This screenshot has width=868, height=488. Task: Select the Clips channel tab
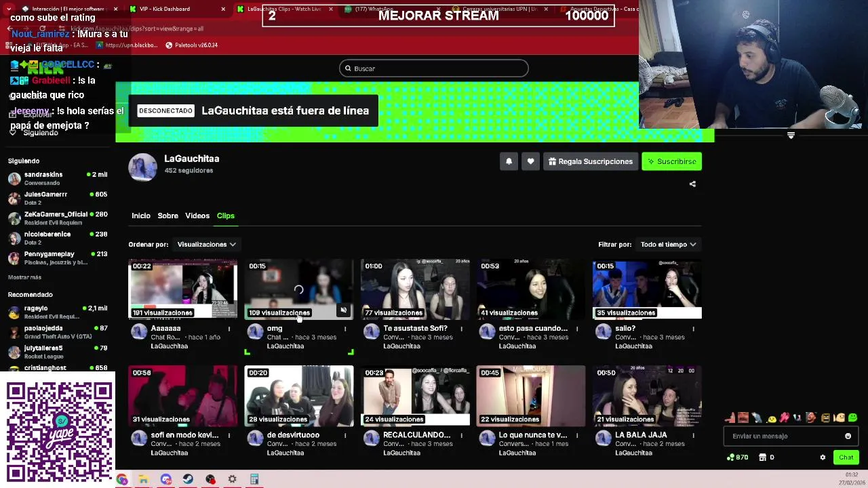coord(226,216)
